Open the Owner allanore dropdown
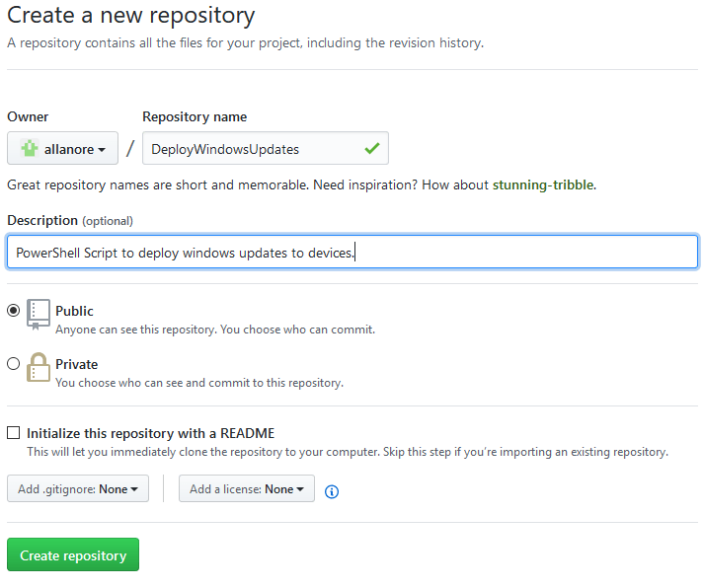 pyautogui.click(x=62, y=148)
